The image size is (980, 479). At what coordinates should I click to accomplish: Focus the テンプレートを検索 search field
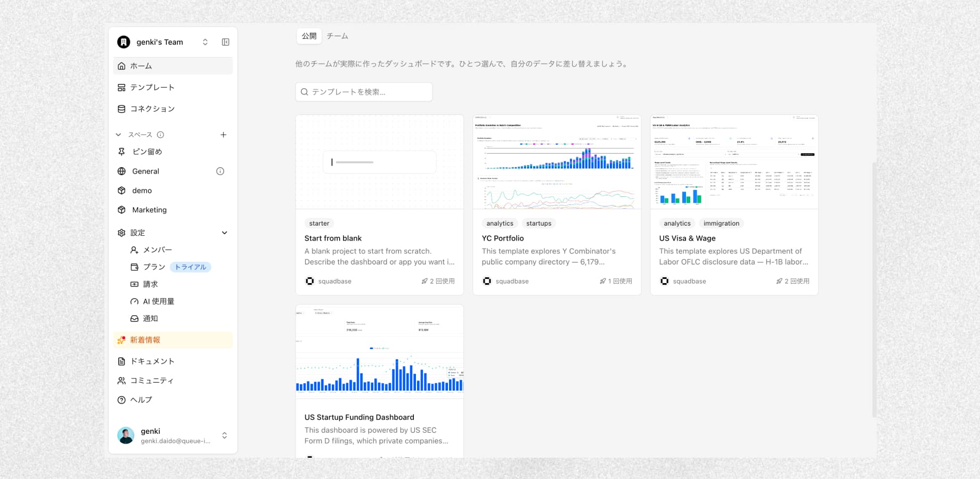tap(364, 92)
